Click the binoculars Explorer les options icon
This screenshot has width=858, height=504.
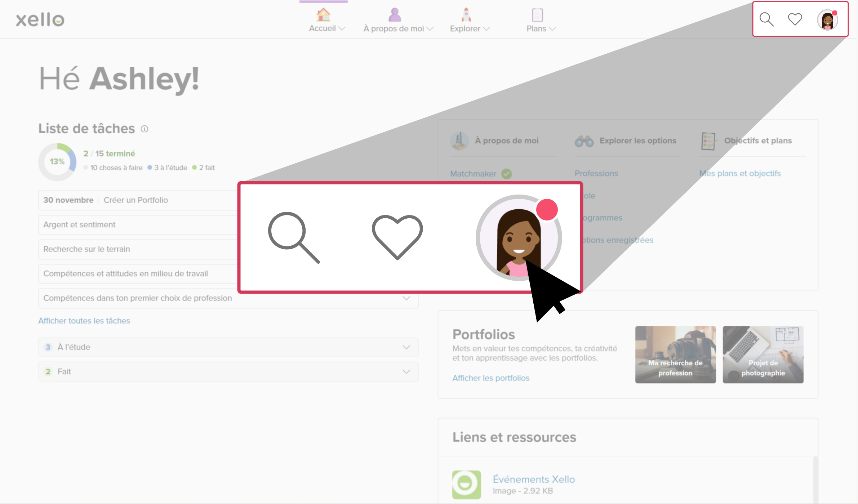pos(584,141)
